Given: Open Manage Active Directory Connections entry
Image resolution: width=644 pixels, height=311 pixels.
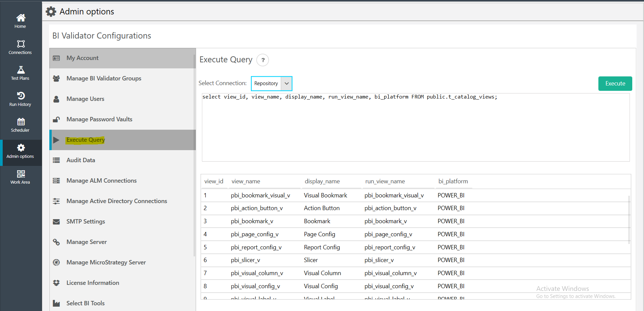Looking at the screenshot, I should pyautogui.click(x=122, y=201).
